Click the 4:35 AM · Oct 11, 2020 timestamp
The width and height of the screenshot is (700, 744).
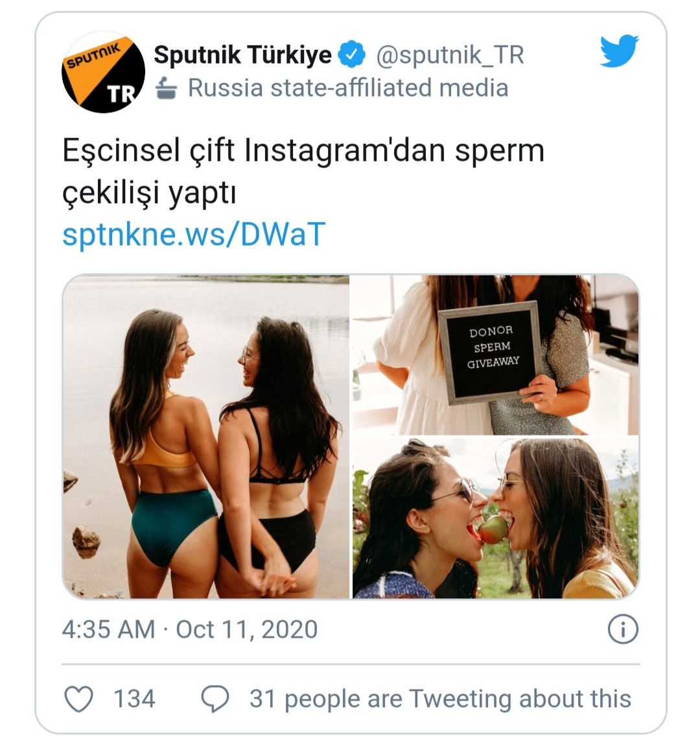click(190, 630)
